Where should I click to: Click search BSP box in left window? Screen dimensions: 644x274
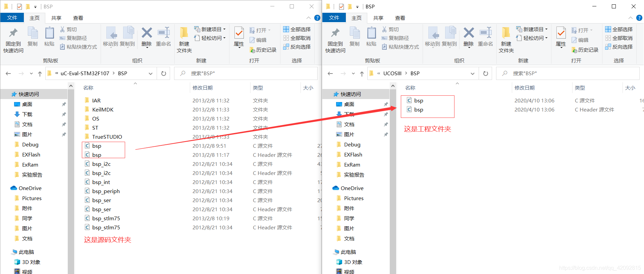tap(246, 74)
